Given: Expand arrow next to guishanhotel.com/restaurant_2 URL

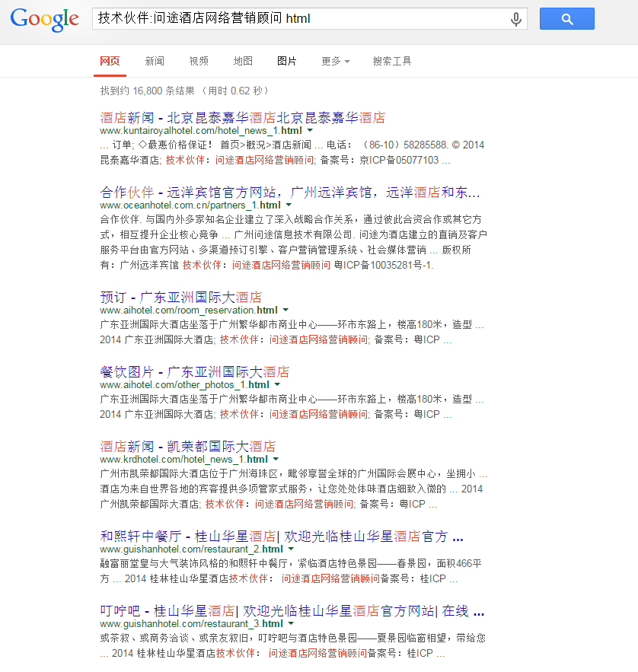Looking at the screenshot, I should point(291,549).
